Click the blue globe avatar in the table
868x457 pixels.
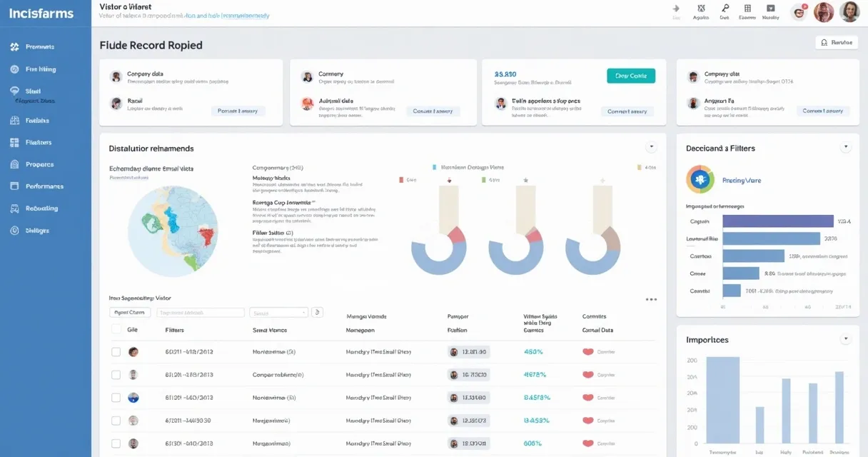click(133, 398)
